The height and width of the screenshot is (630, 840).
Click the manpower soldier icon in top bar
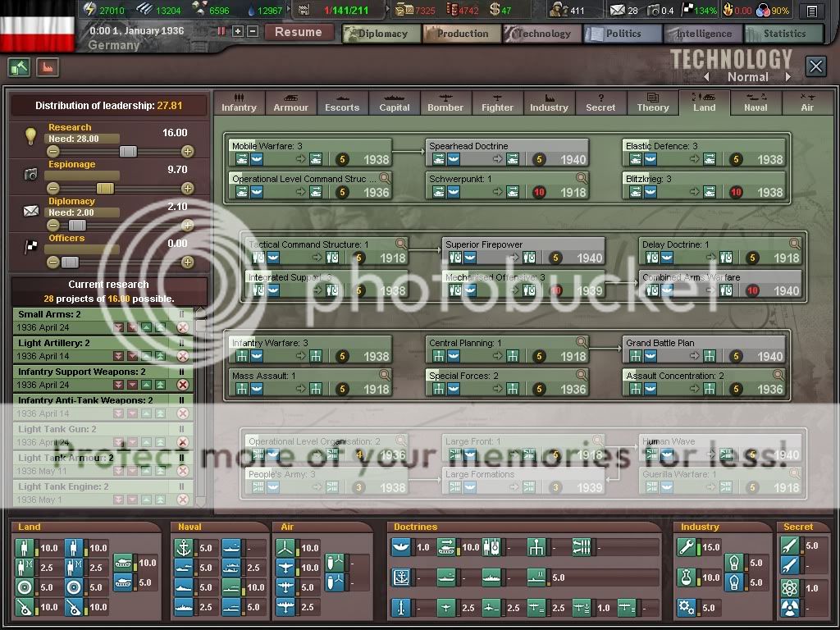tap(558, 10)
